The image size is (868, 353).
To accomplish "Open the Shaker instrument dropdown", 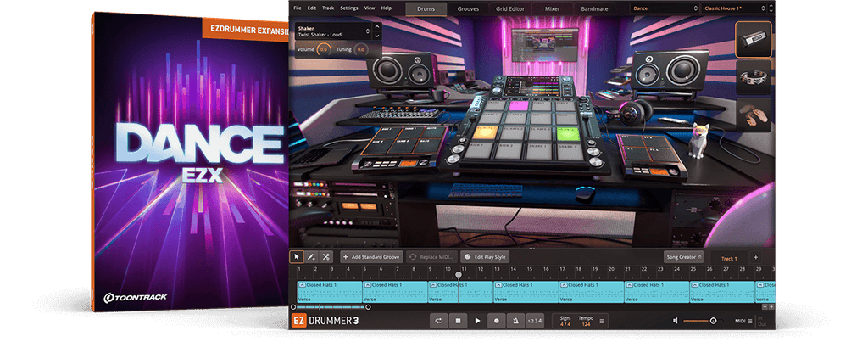I will 332,31.
